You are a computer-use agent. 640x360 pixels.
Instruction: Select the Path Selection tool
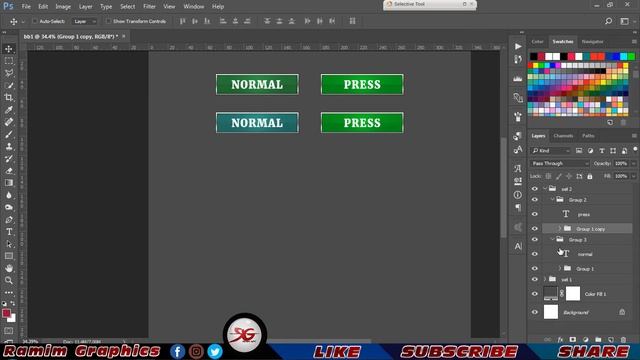(x=9, y=244)
